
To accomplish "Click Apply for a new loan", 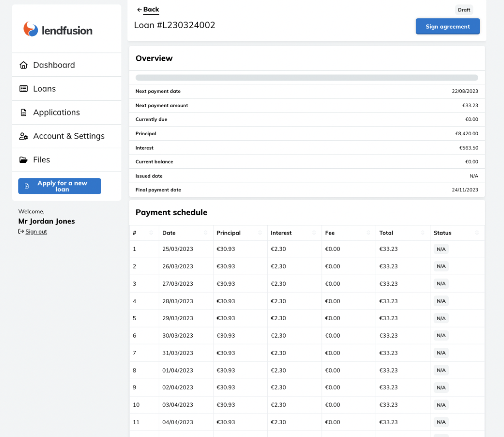I will 60,186.
